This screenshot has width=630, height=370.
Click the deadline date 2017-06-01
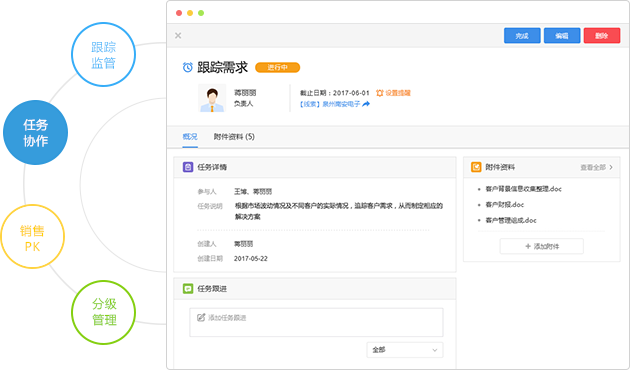351,93
